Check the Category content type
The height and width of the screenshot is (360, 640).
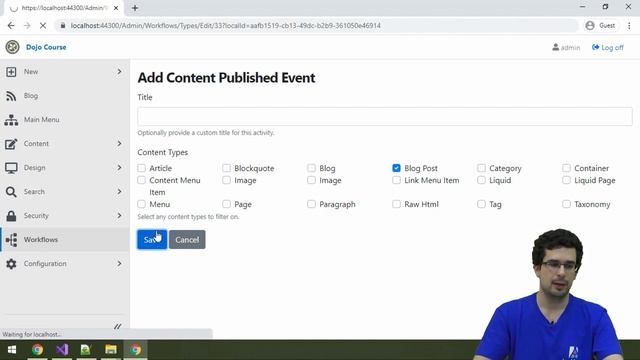pos(481,168)
